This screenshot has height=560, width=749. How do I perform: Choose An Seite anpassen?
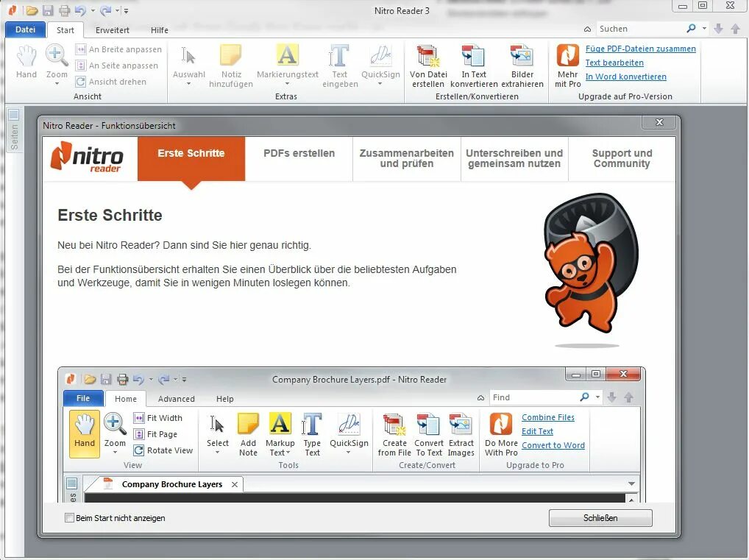tap(117, 65)
